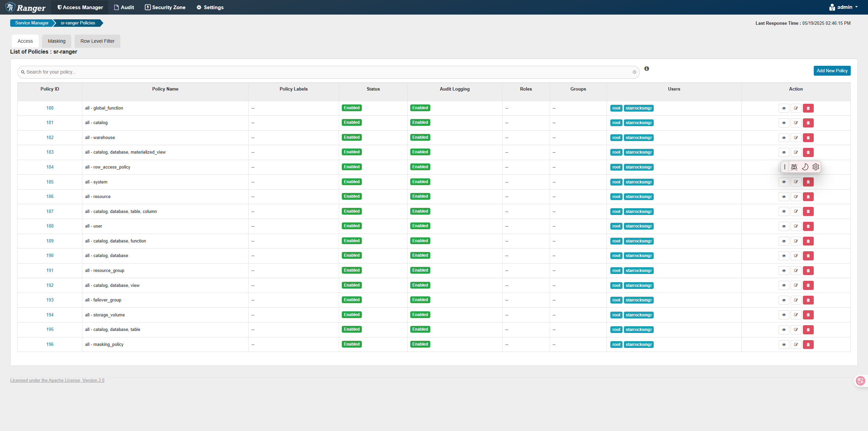The image size is (868, 431).
Task: Open the translation floating widget icon
Action: point(861,381)
